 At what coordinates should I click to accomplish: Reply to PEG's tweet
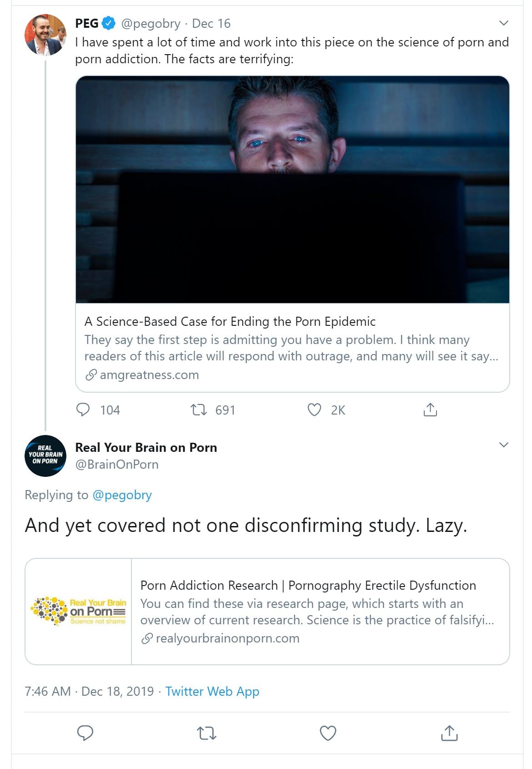click(83, 410)
